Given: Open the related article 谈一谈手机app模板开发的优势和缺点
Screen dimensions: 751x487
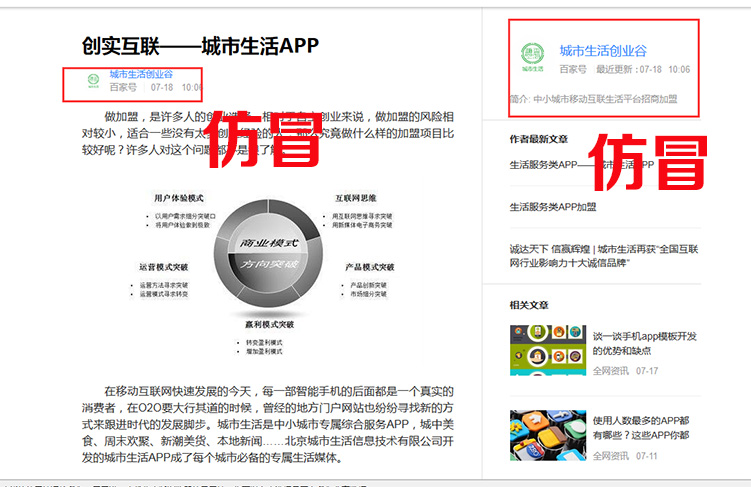Looking at the screenshot, I should click(x=644, y=343).
